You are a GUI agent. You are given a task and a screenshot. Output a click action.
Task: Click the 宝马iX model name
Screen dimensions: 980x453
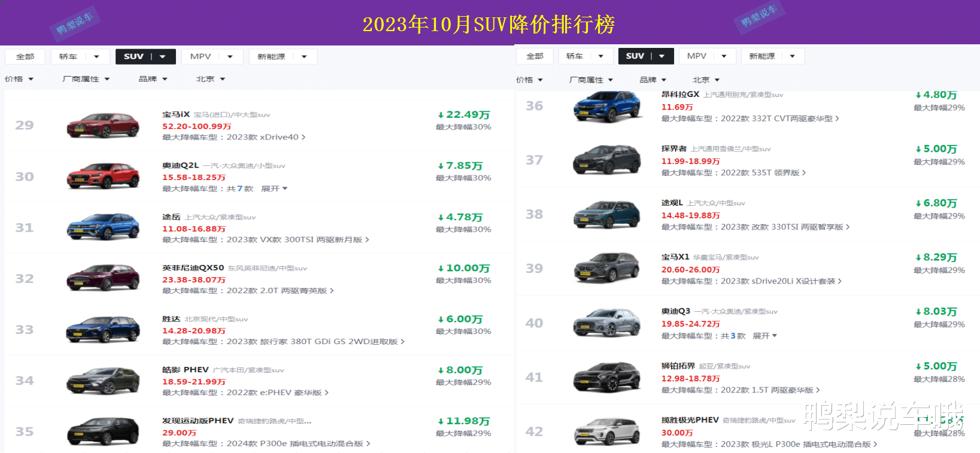pyautogui.click(x=176, y=114)
